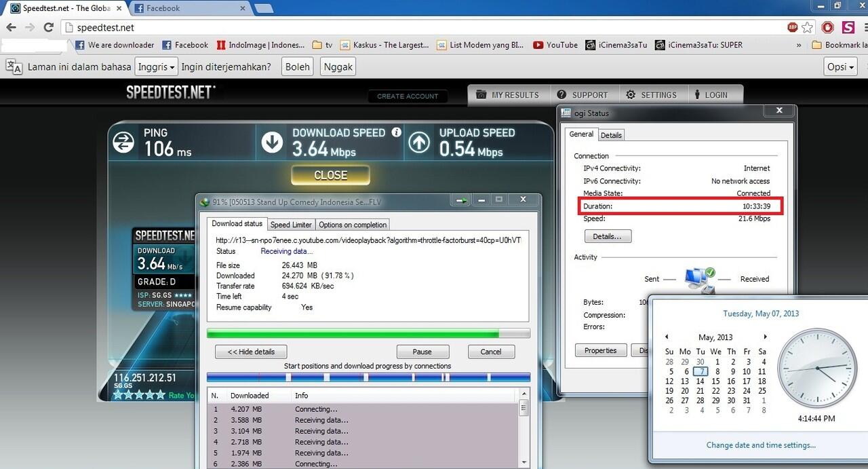Open Change date and time settings link

[x=761, y=445]
